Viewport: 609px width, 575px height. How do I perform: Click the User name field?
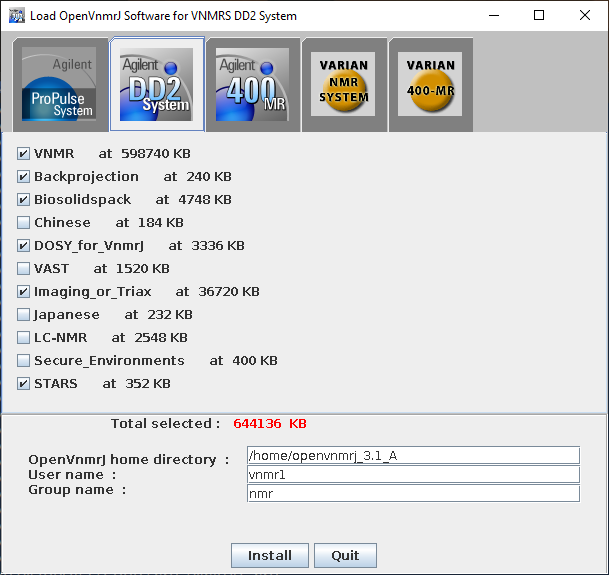tap(413, 474)
